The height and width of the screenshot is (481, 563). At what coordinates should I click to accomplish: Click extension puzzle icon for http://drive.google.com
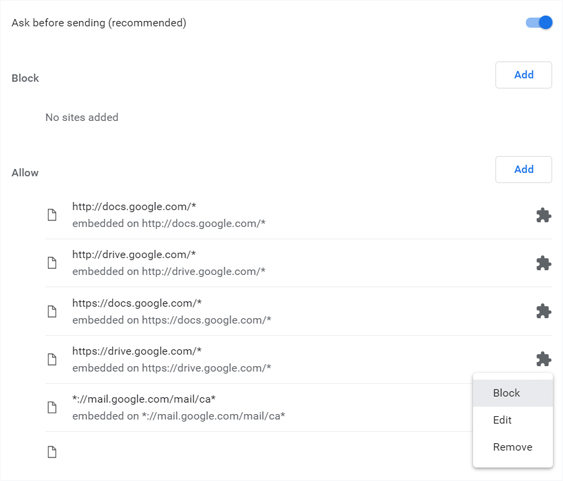tap(544, 263)
